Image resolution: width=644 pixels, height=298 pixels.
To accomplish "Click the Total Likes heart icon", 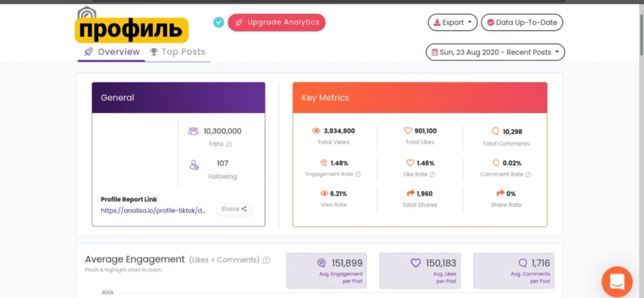I will 408,131.
